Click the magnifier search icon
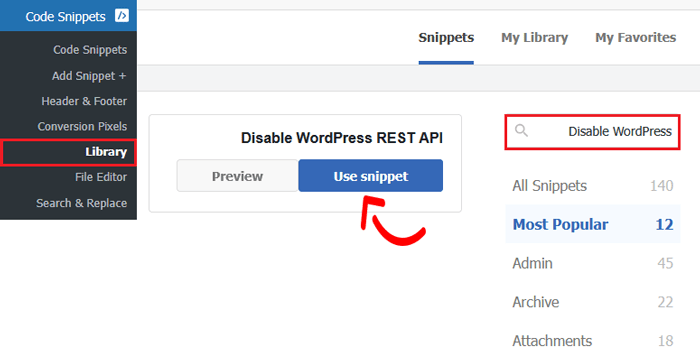Viewport: 700px width, 361px height. pyautogui.click(x=521, y=131)
